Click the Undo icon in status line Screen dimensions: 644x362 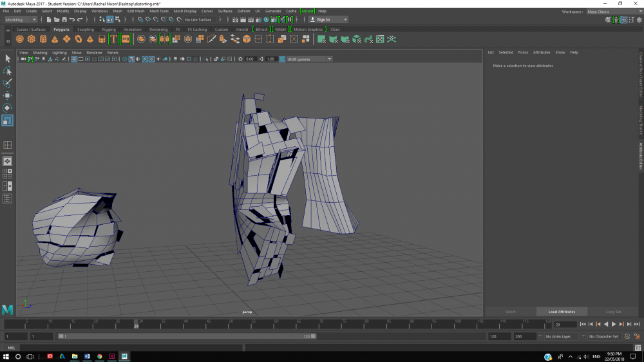point(71,20)
